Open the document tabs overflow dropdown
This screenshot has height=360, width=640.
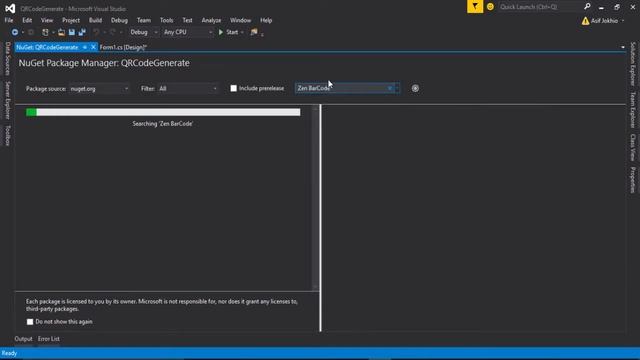[x=623, y=47]
